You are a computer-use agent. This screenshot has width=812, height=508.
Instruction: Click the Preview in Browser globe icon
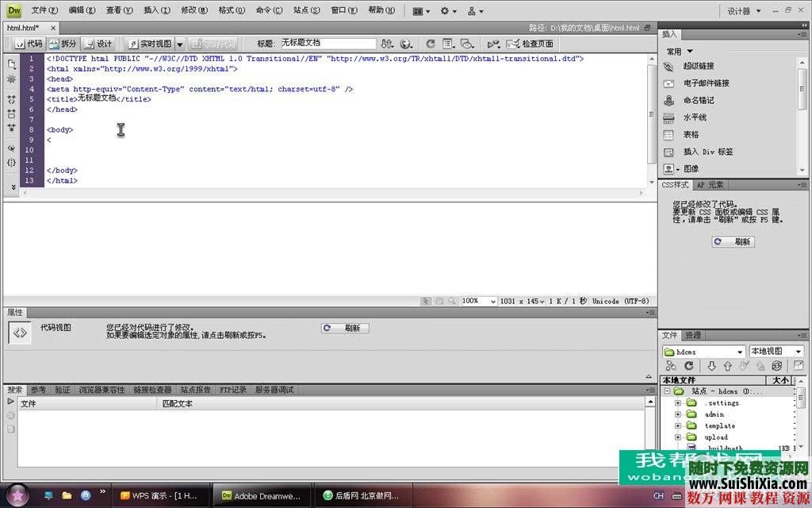pos(407,44)
